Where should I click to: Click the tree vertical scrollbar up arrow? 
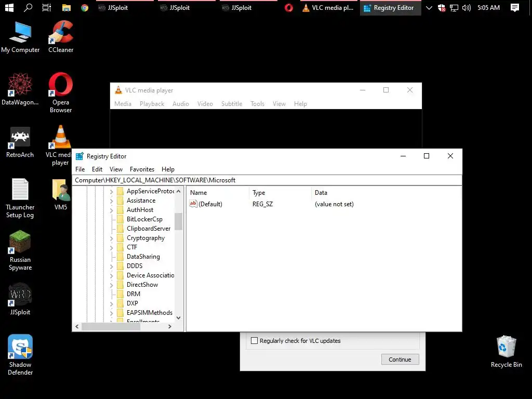pyautogui.click(x=179, y=191)
